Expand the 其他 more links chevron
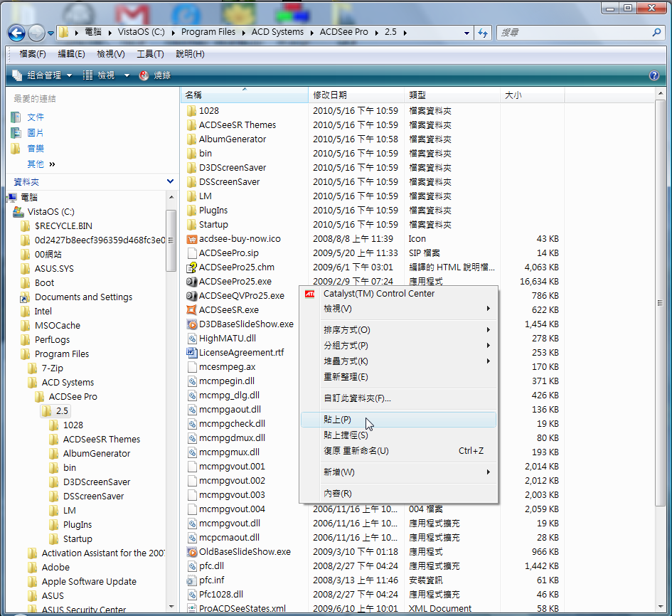The height and width of the screenshot is (616, 672). coord(53,164)
